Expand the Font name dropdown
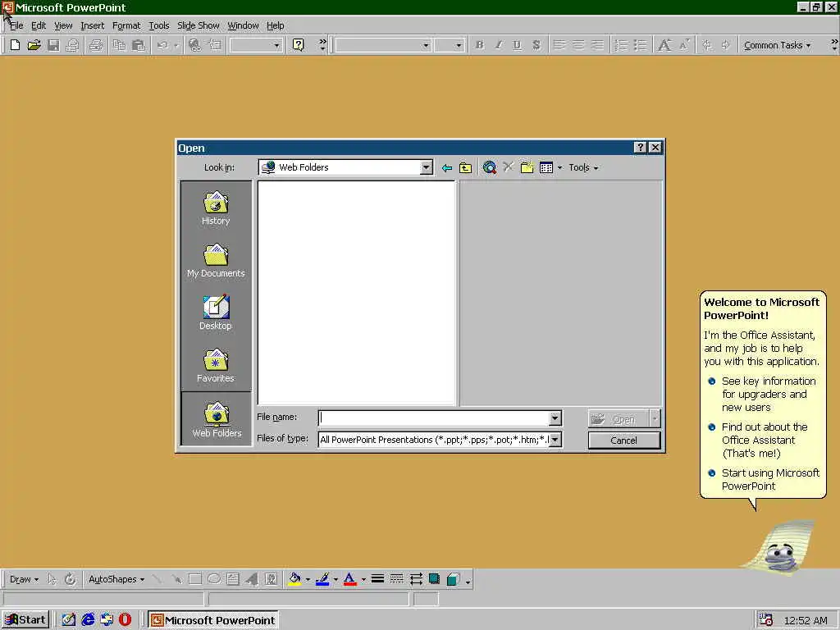 click(426, 46)
